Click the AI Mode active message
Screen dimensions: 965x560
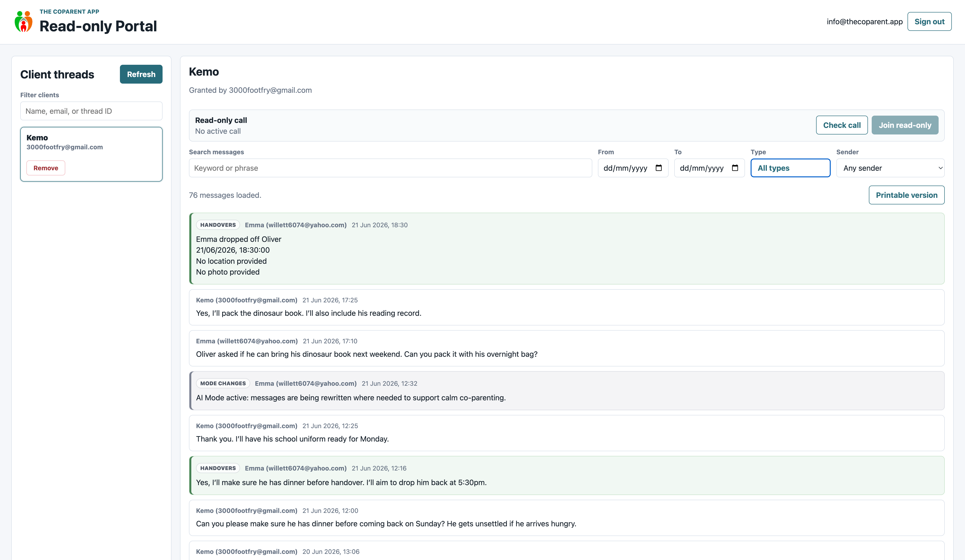[566, 391]
